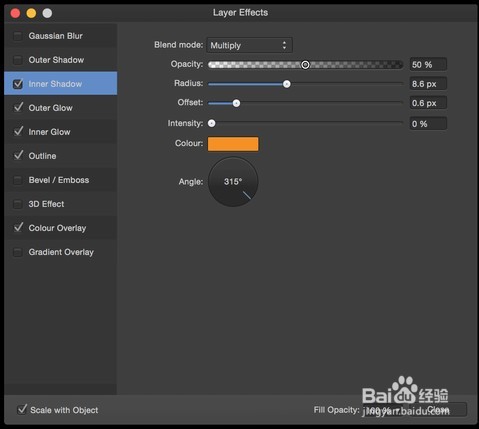The width and height of the screenshot is (479, 429).
Task: Uncheck the Inner Glow effect
Action: 18,132
